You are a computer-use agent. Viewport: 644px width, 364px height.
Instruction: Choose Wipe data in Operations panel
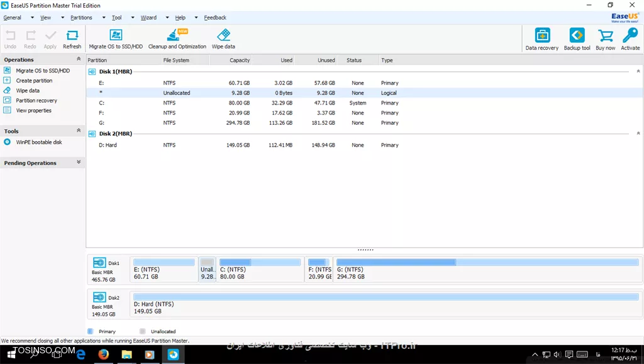[x=28, y=91]
